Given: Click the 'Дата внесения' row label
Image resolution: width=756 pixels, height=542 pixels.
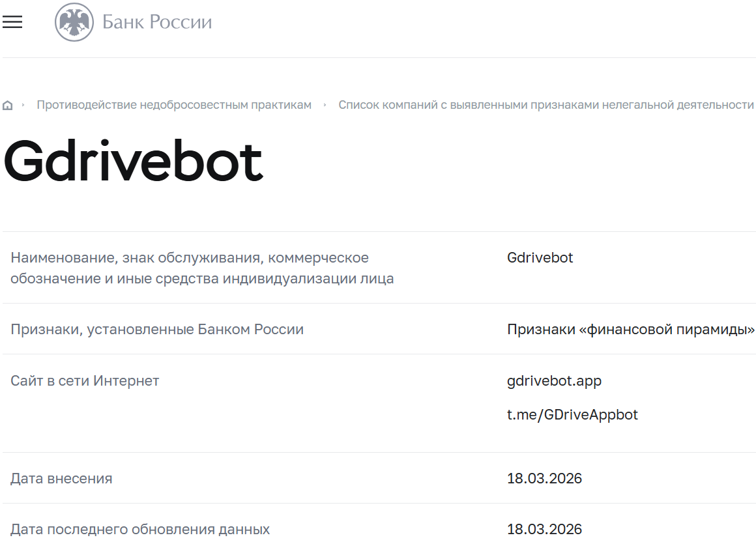Looking at the screenshot, I should point(61,479).
